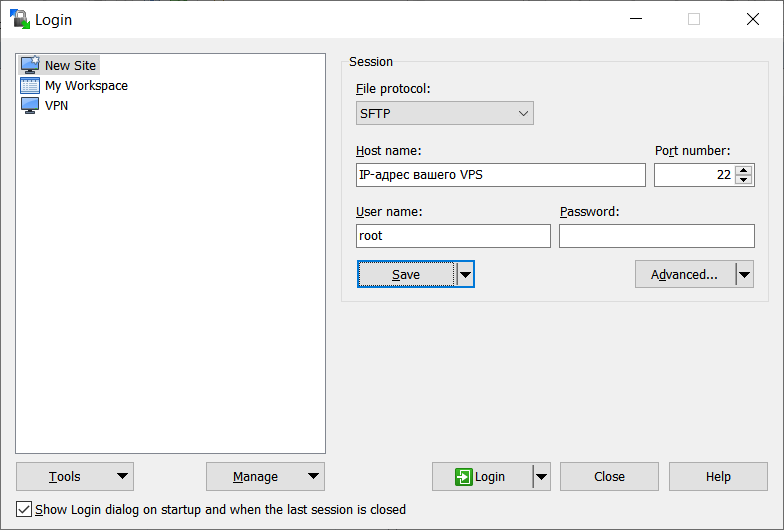Decrease port number with down arrow

(744, 180)
